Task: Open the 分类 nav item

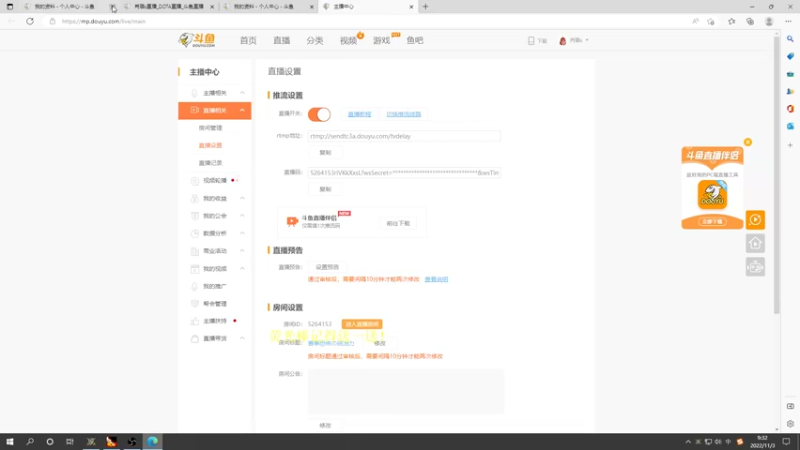Action: point(314,40)
